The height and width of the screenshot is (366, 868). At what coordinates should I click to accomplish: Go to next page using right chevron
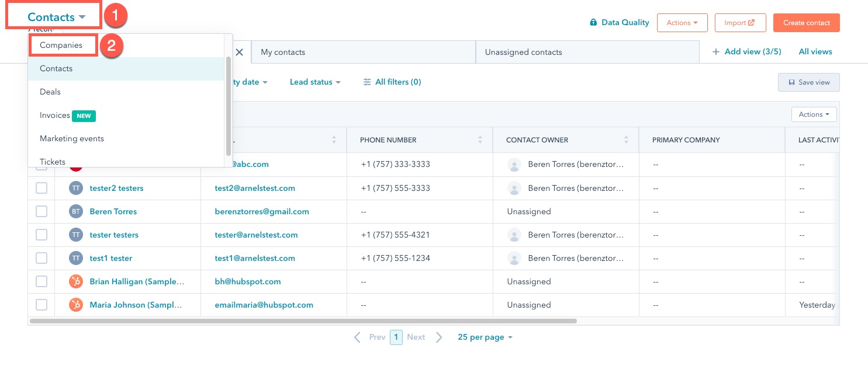(439, 337)
